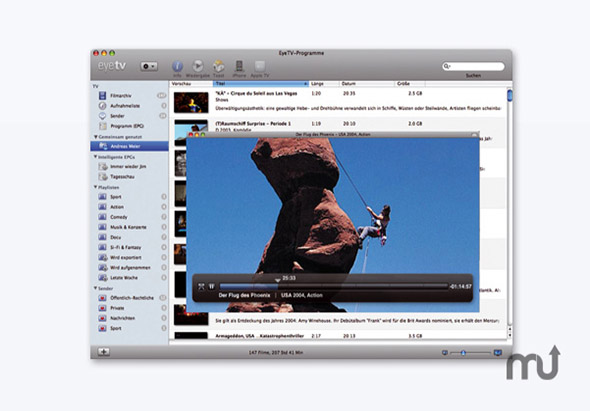590x411 pixels.
Task: Select shared library Andreas Meier
Action: coord(129,146)
